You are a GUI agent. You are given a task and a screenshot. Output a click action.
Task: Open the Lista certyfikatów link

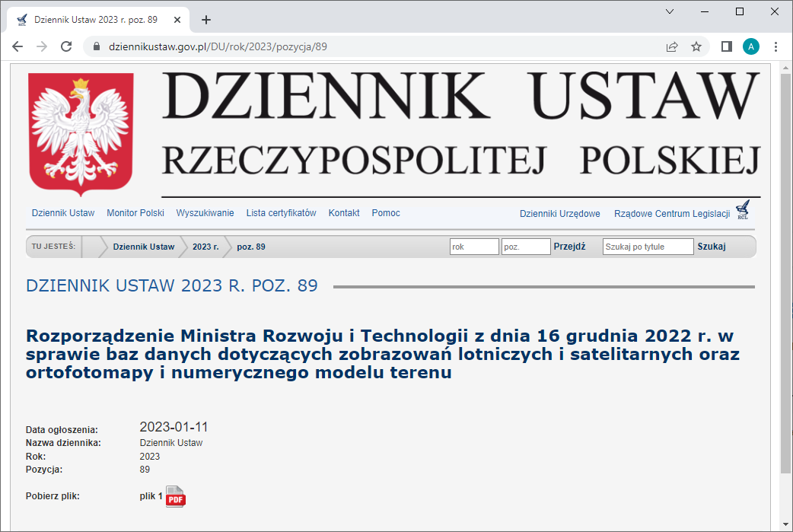[x=281, y=213]
